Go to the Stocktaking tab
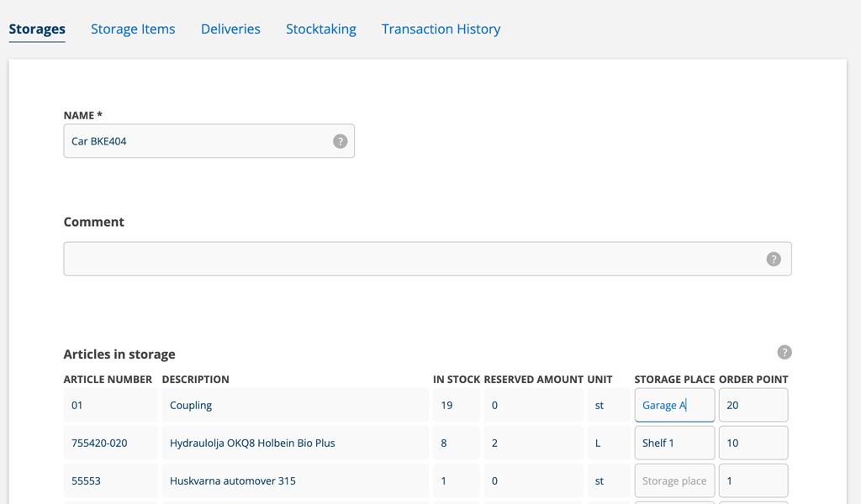The height and width of the screenshot is (504, 861). pos(320,29)
